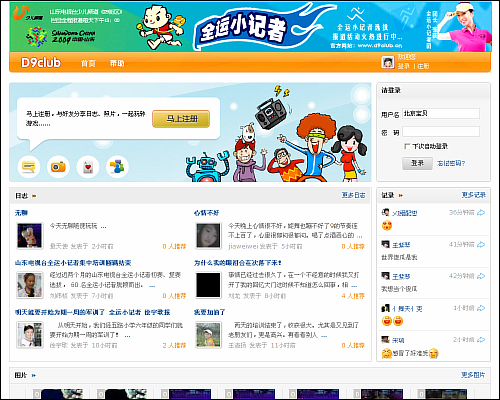
Task: Click the heart-eyes emoji in 36分钟前 record
Action: tap(387, 225)
